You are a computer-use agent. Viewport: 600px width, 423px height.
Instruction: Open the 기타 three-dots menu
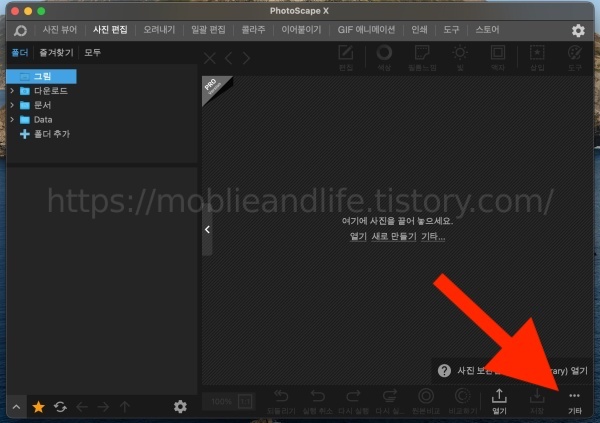574,396
